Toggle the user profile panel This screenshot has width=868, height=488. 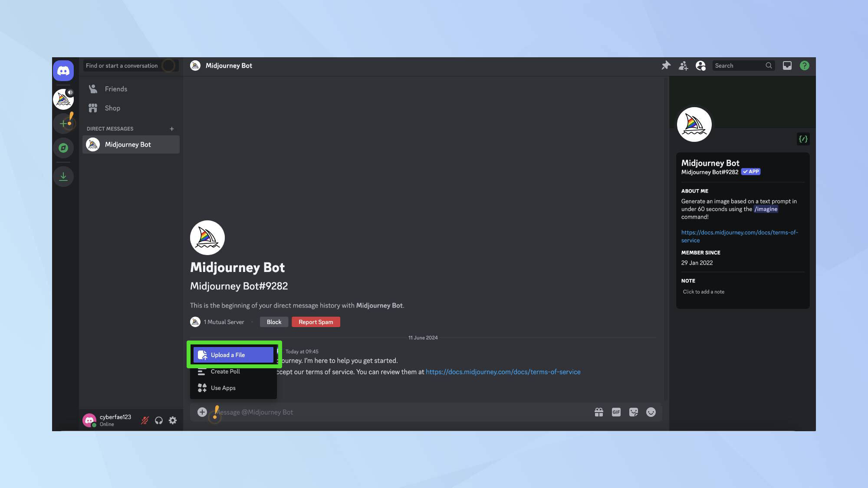tap(700, 66)
